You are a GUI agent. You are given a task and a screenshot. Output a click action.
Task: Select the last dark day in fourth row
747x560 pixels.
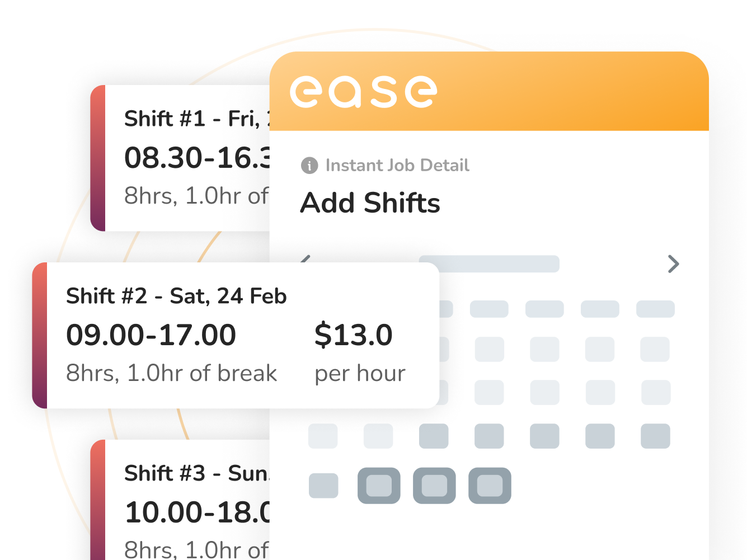pyautogui.click(x=655, y=436)
